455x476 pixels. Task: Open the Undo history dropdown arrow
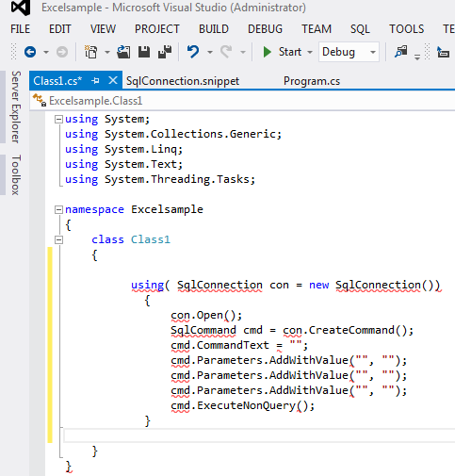(x=210, y=52)
